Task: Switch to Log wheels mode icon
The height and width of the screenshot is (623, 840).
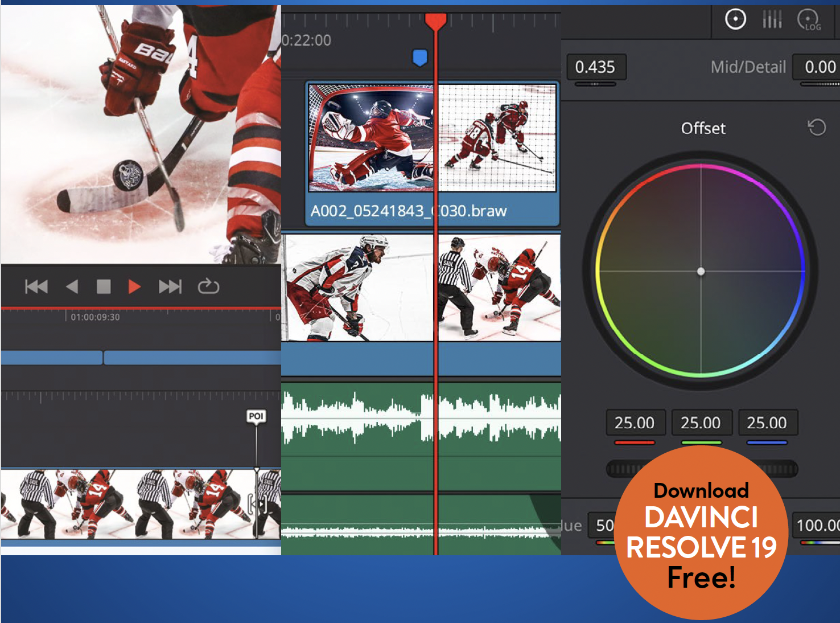Action: [x=808, y=20]
